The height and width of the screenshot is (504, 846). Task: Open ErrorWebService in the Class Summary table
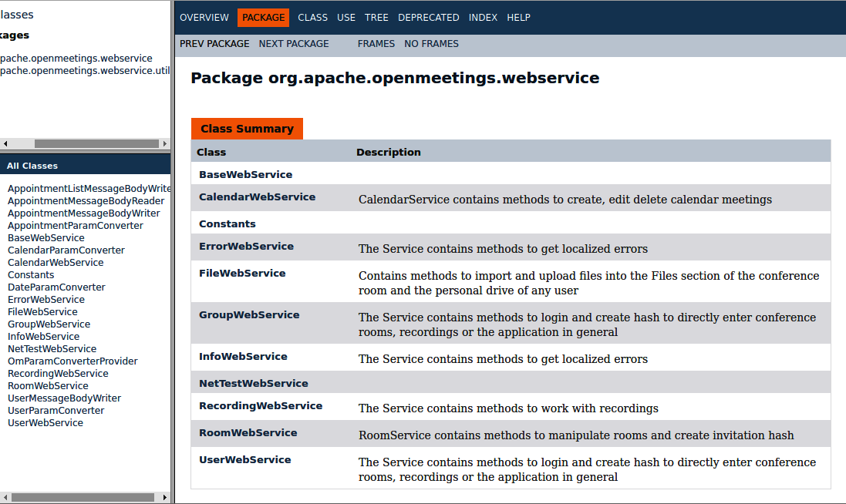(x=246, y=246)
